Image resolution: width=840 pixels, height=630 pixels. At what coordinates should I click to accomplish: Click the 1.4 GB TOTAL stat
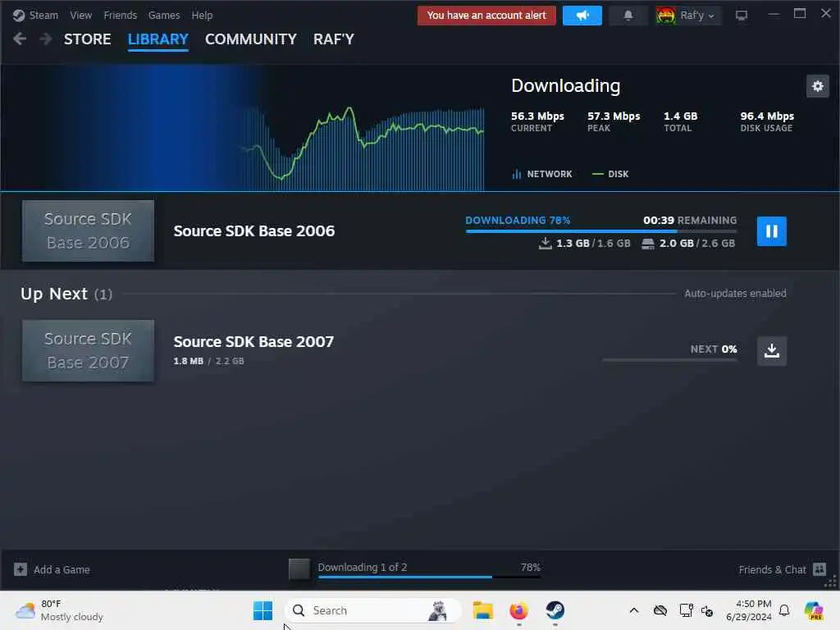pos(680,121)
